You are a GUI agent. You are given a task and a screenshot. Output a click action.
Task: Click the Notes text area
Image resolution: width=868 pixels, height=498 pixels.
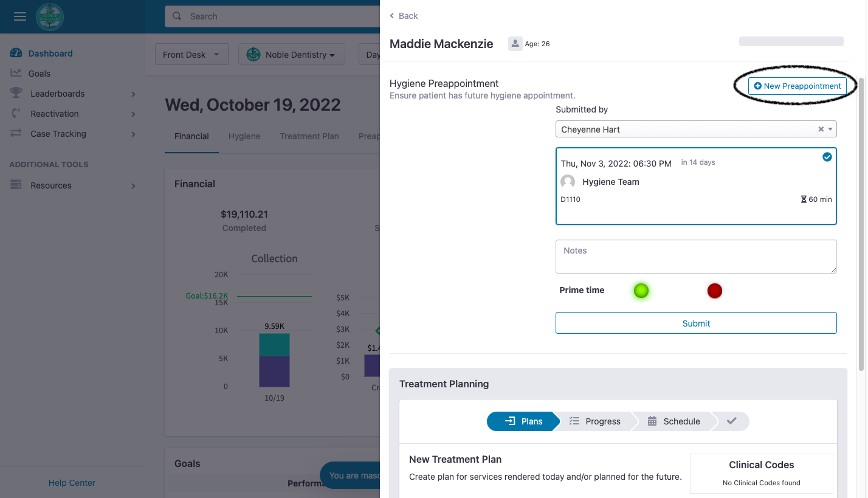pyautogui.click(x=696, y=256)
